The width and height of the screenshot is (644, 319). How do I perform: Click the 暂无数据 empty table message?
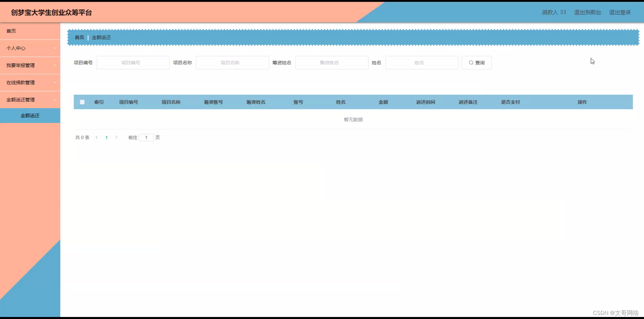[353, 120]
